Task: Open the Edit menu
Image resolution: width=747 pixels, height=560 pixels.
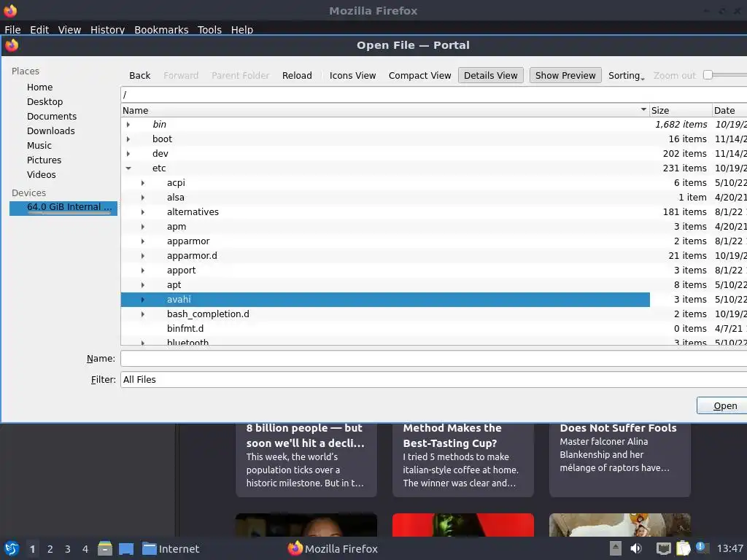Action: pyautogui.click(x=39, y=29)
